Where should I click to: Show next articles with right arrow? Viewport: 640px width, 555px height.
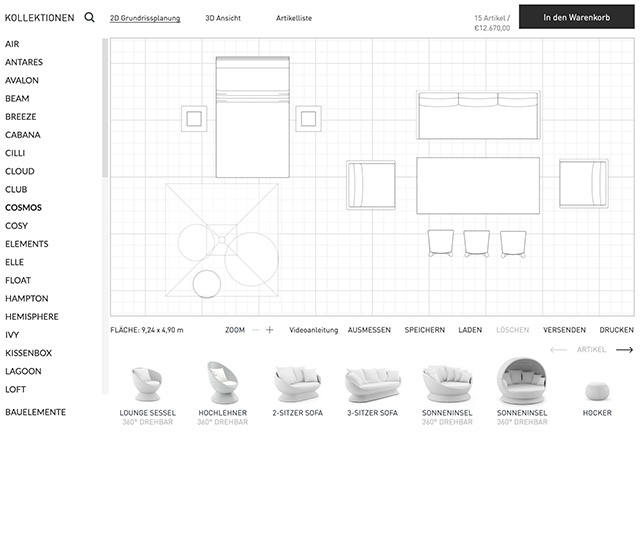(624, 350)
